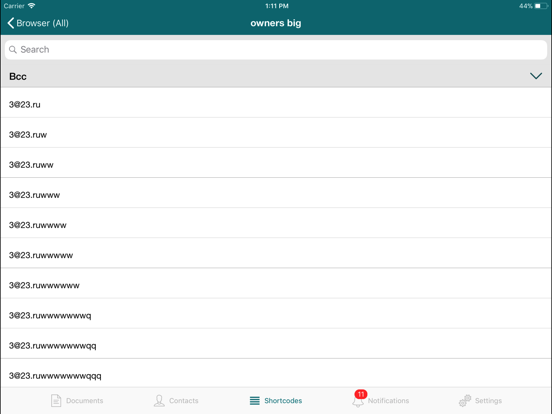Tap the battery icon in status bar
The height and width of the screenshot is (414, 552).
[541, 6]
